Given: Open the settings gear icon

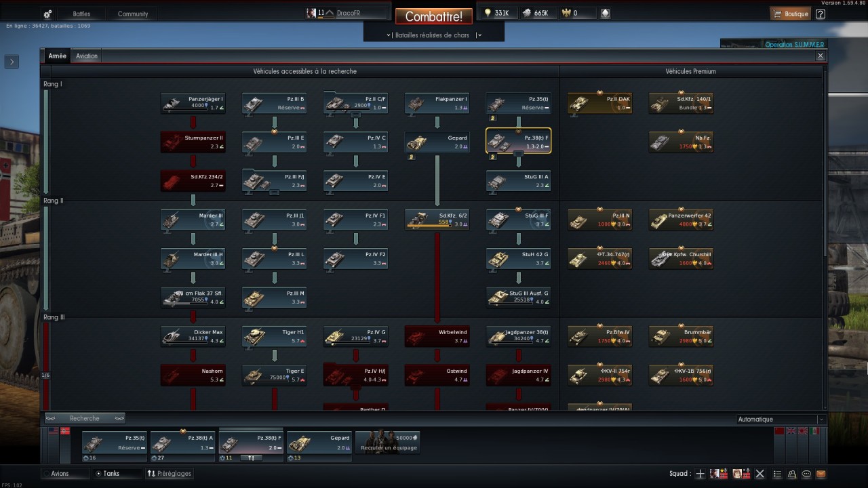Looking at the screenshot, I should tap(47, 14).
